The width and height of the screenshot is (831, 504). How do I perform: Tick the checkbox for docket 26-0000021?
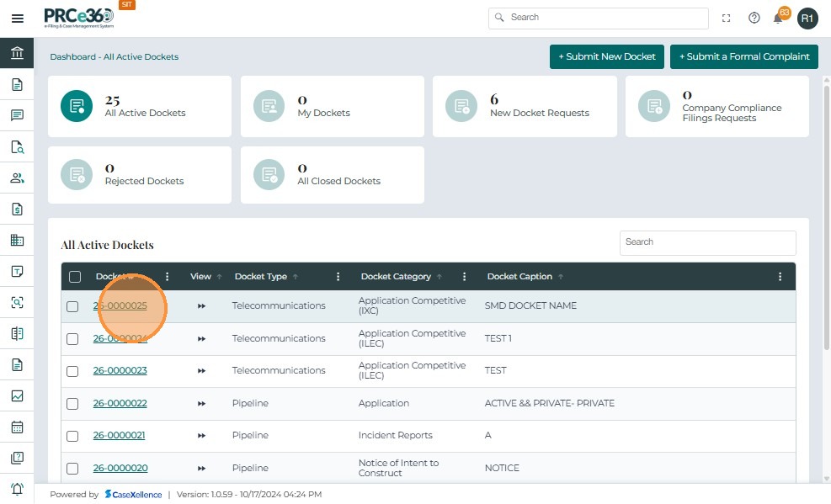[x=72, y=436]
